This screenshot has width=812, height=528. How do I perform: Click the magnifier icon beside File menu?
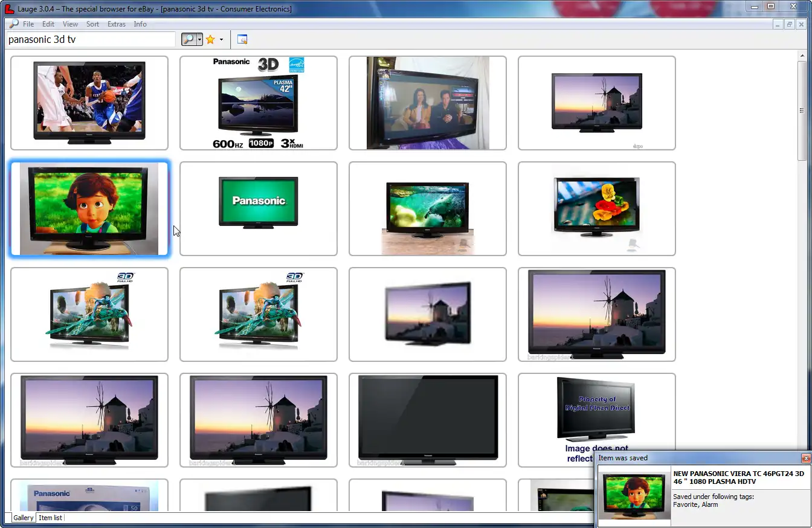click(x=14, y=24)
